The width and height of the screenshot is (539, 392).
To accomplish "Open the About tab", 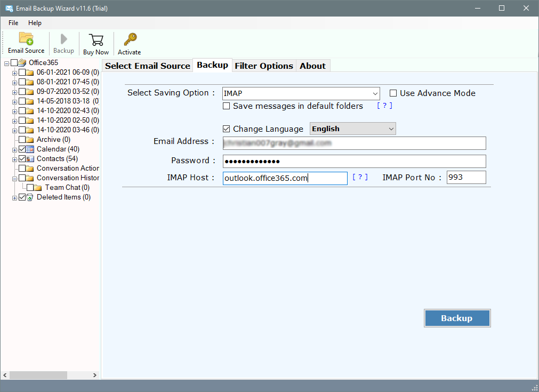I will click(312, 66).
